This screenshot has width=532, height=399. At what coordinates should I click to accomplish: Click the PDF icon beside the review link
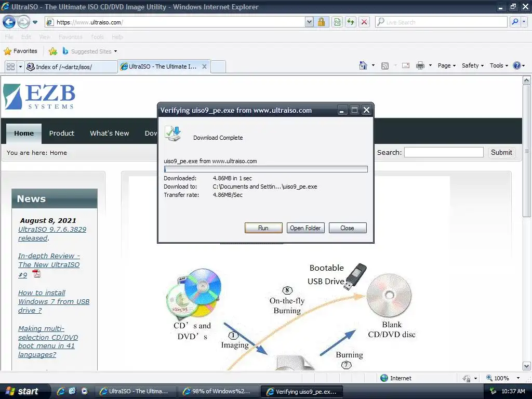point(36,273)
